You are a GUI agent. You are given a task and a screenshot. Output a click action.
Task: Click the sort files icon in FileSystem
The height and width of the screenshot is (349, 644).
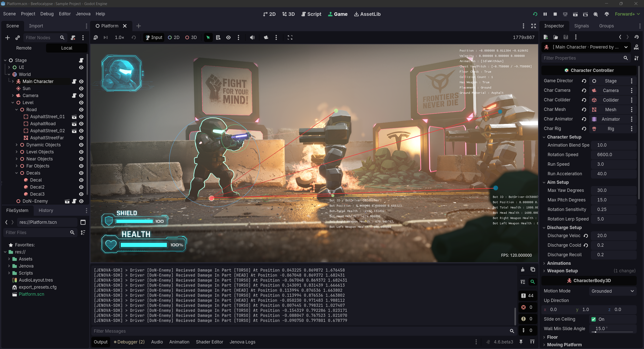point(83,232)
